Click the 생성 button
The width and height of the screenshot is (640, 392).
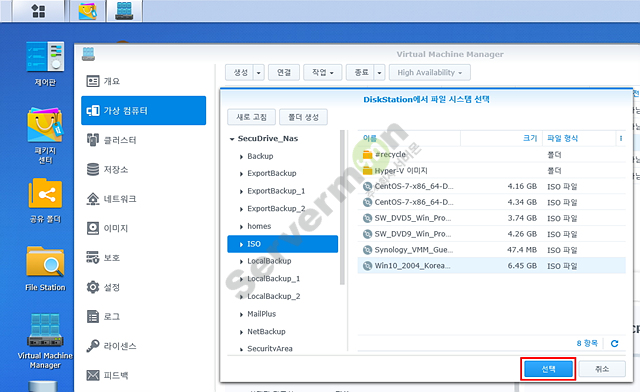[x=240, y=73]
